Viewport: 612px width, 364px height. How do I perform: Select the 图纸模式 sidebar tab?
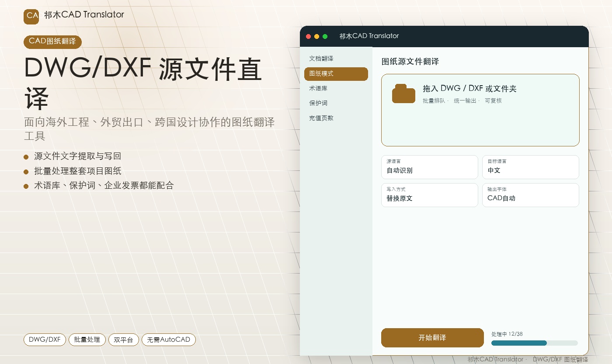click(336, 74)
